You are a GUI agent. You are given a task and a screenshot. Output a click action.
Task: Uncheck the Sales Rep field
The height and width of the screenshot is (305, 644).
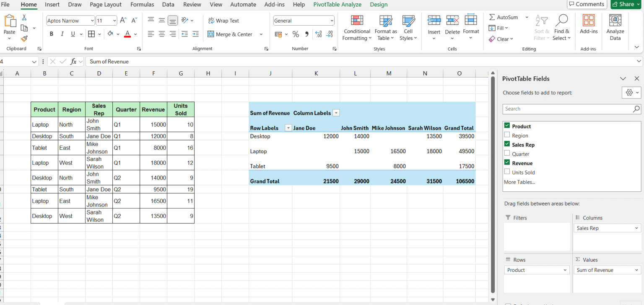507,144
